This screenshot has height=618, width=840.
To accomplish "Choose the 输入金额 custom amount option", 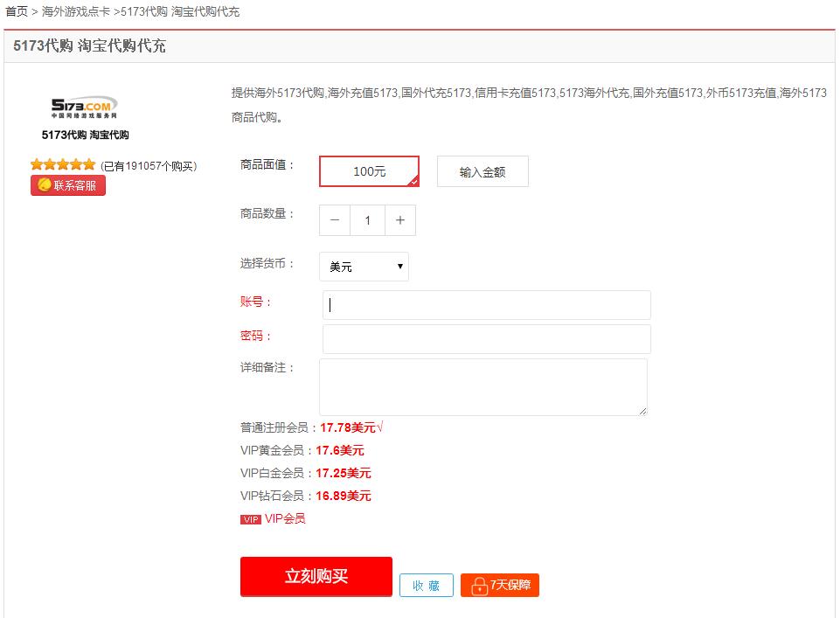I will pos(482,171).
